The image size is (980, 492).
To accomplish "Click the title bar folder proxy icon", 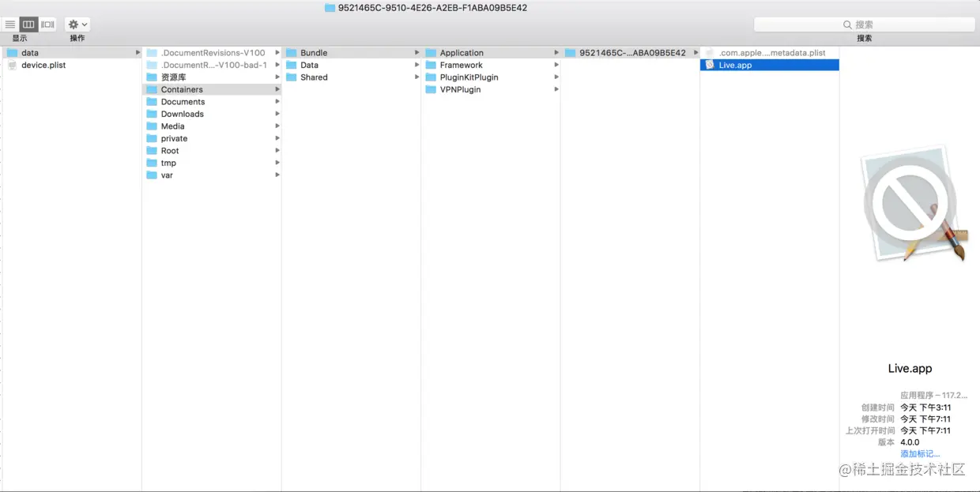I will click(330, 8).
